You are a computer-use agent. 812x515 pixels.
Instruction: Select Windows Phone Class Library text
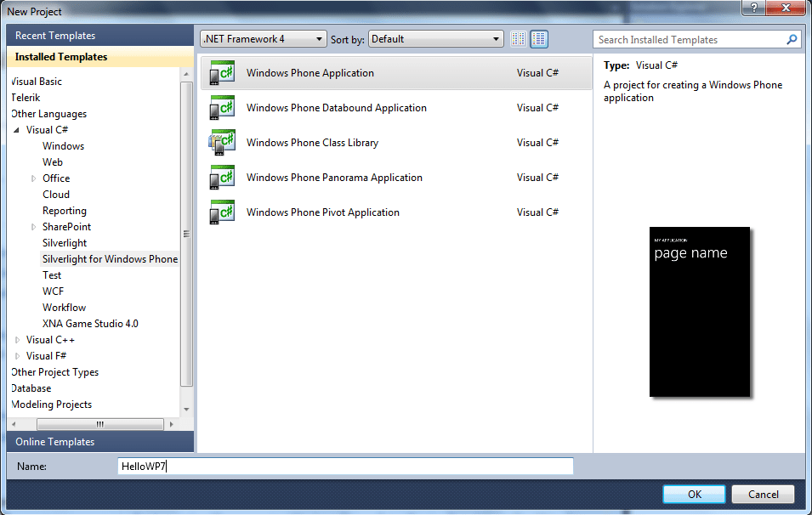pos(312,143)
